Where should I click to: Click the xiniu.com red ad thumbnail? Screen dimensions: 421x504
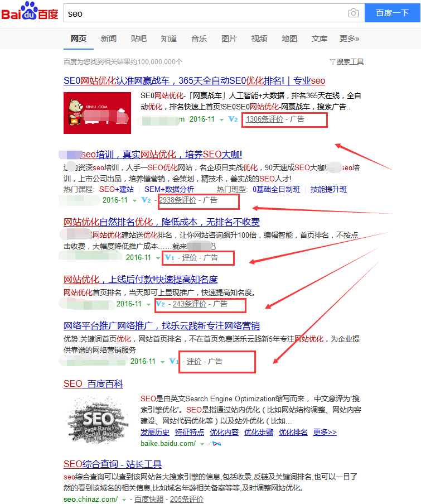coord(97,113)
